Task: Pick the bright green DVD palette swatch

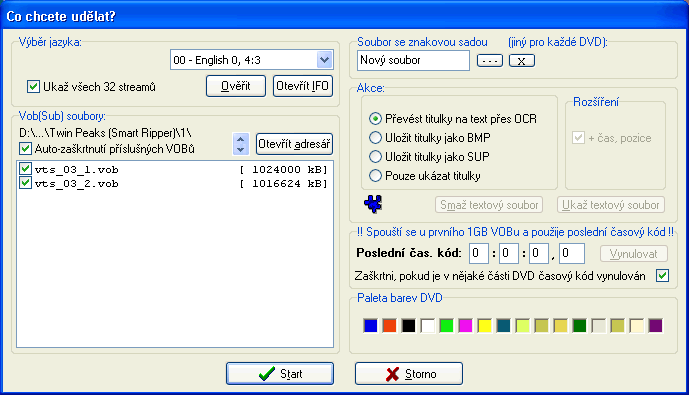Action: pyautogui.click(x=446, y=326)
